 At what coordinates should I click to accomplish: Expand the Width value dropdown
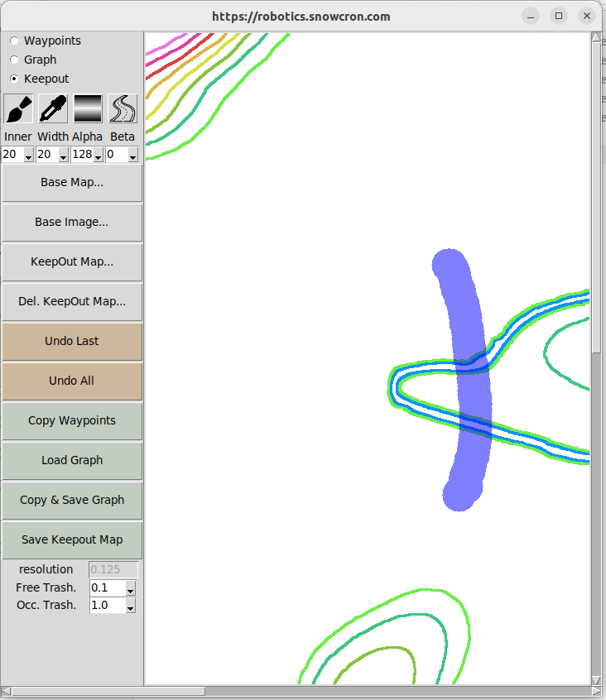(64, 155)
